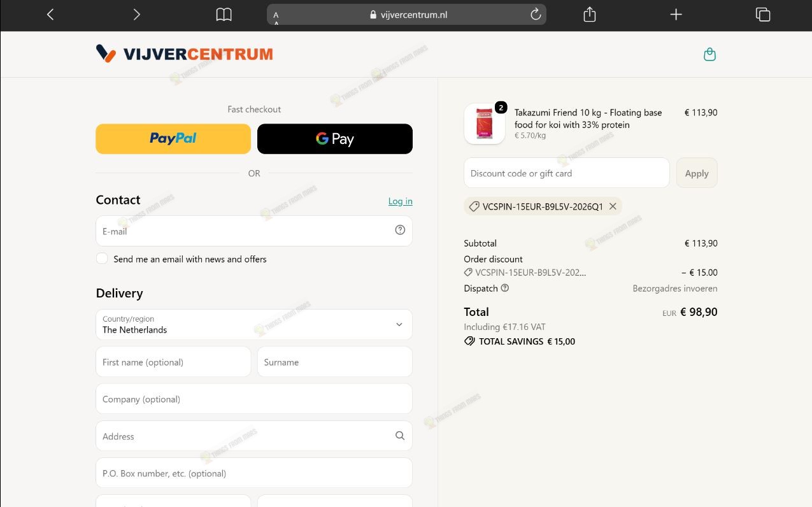Click the address search magnifier icon
Screen dimensions: 812x507
pos(400,436)
